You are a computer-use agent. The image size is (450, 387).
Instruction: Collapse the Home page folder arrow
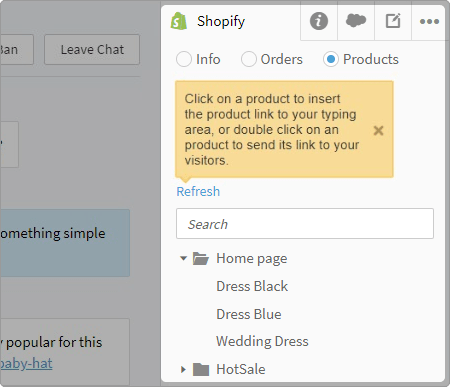183,258
